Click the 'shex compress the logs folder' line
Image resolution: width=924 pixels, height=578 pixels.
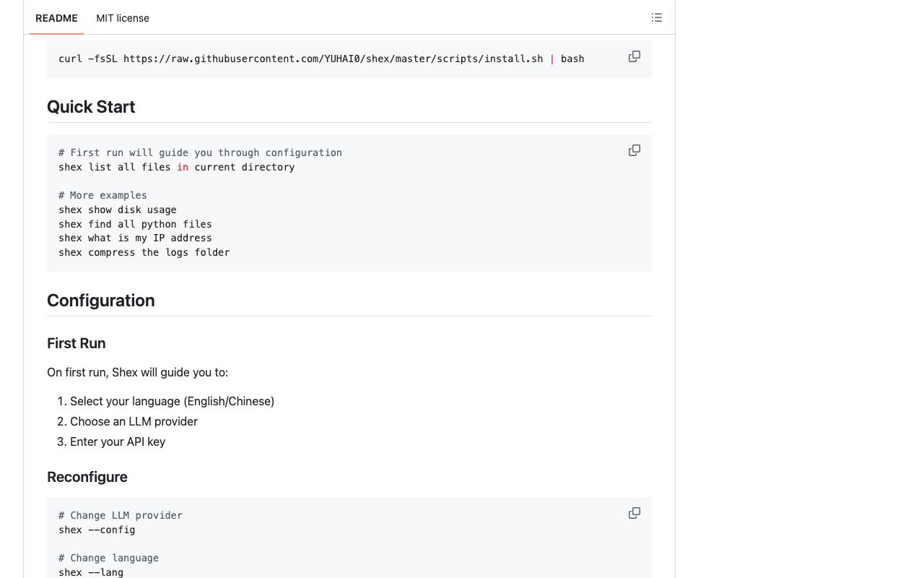144,252
